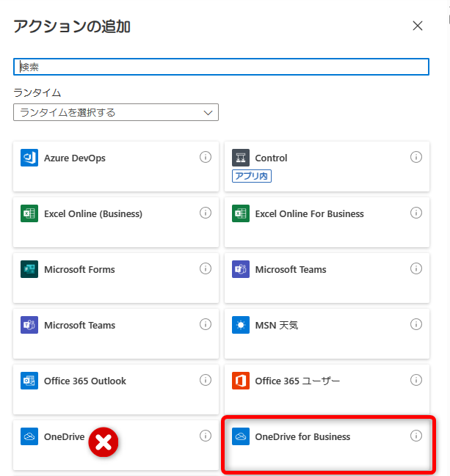Open info for Microsoft Teams next to MSN 天気
Screen dimensions: 450x476
(206, 324)
